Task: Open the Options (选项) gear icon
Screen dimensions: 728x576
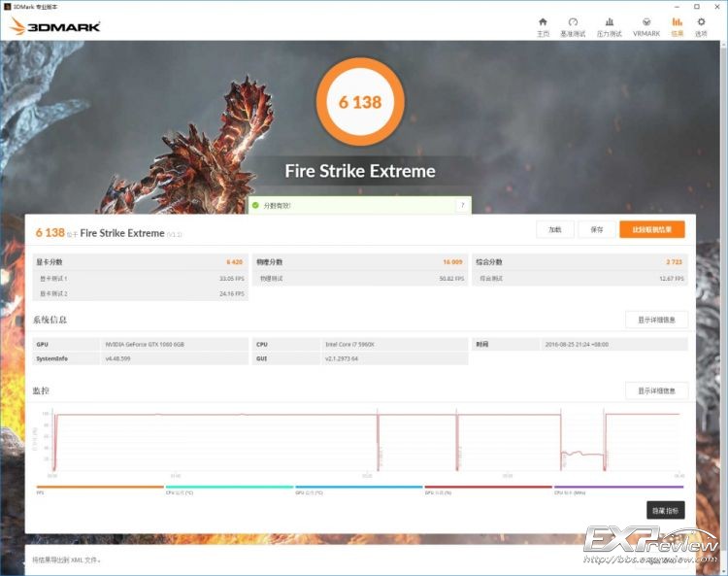Action: pyautogui.click(x=701, y=27)
